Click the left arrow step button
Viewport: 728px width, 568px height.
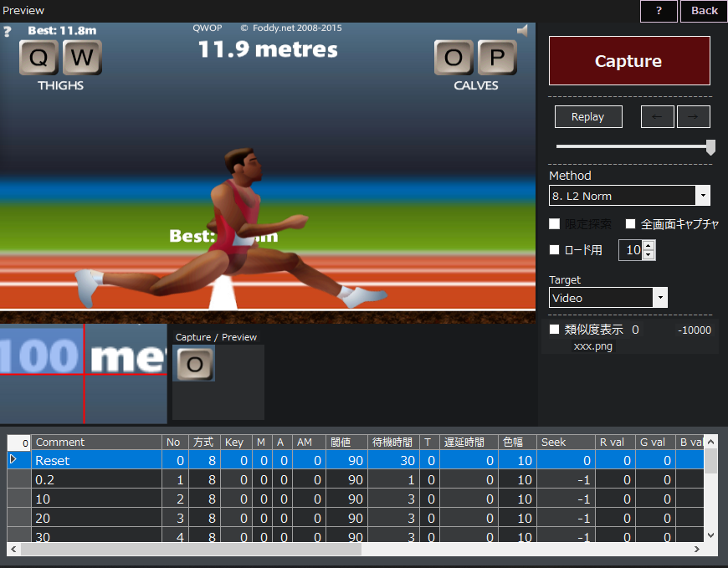[x=657, y=116]
